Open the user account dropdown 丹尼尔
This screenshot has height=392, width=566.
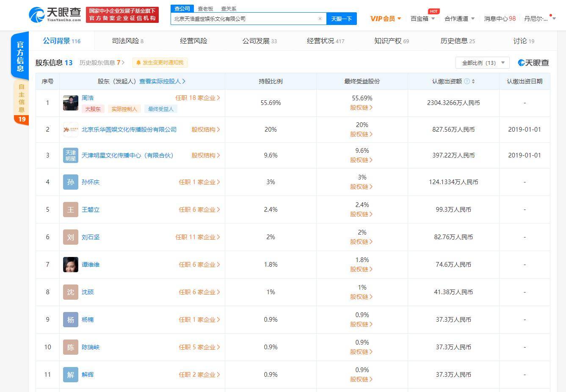tap(540, 19)
